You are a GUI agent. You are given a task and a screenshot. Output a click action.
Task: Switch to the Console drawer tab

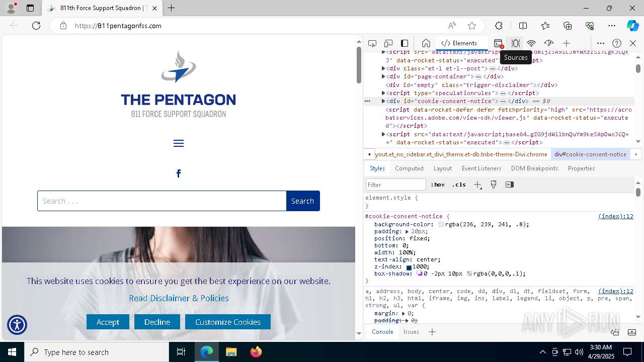pos(382,332)
